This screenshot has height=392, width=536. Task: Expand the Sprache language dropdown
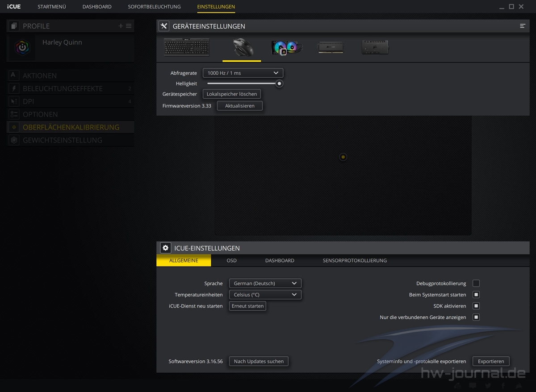[x=265, y=284]
